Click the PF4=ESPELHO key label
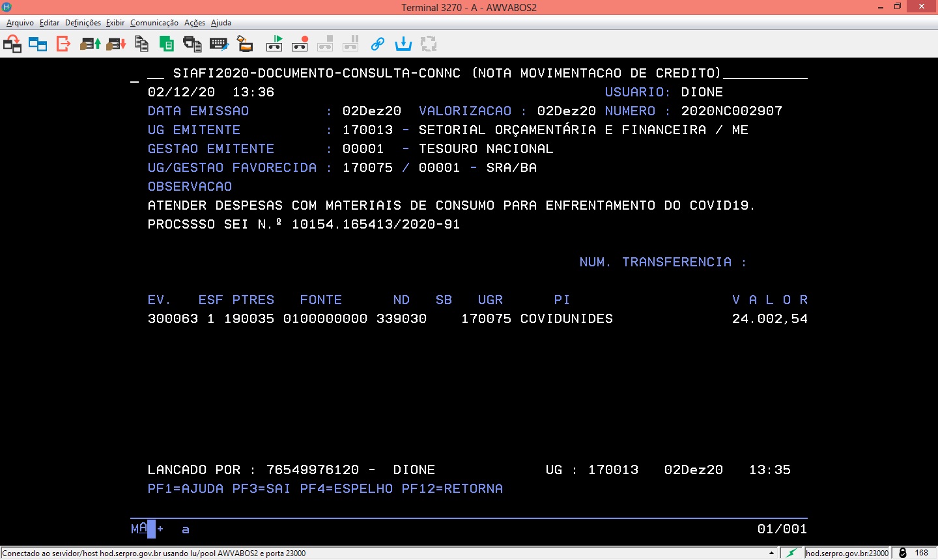 tap(347, 488)
